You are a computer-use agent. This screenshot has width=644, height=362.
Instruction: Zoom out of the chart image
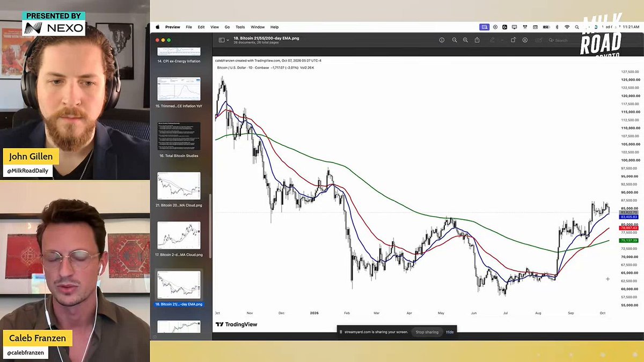(x=455, y=40)
